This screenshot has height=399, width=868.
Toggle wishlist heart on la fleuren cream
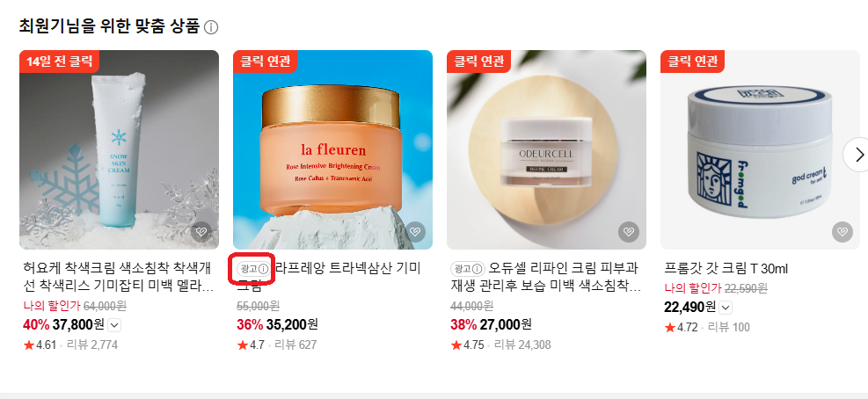(415, 232)
